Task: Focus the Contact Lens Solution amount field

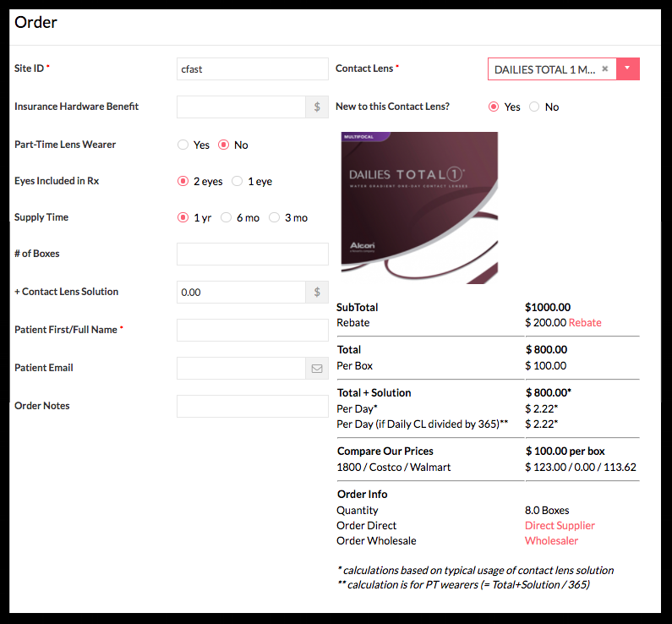Action: (x=241, y=293)
